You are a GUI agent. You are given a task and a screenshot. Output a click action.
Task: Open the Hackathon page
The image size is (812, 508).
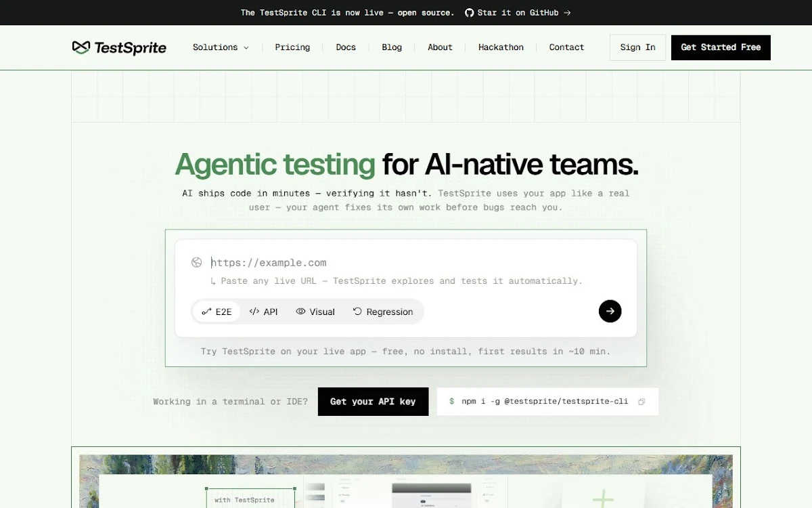pyautogui.click(x=501, y=47)
